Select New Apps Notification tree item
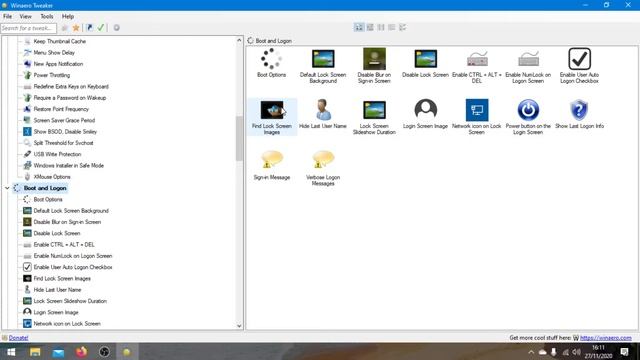Image resolution: width=640 pixels, height=360 pixels. tap(58, 64)
